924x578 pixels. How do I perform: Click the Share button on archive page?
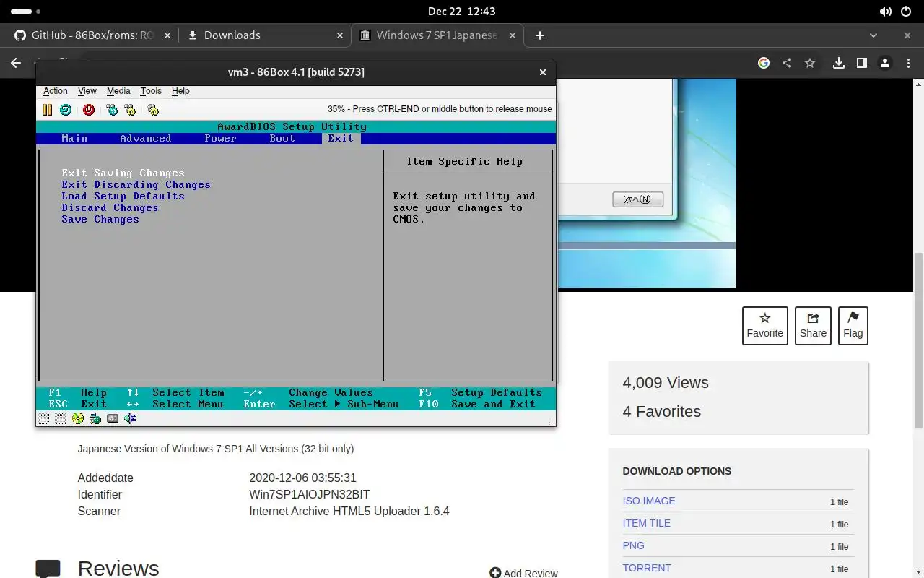[x=813, y=326]
